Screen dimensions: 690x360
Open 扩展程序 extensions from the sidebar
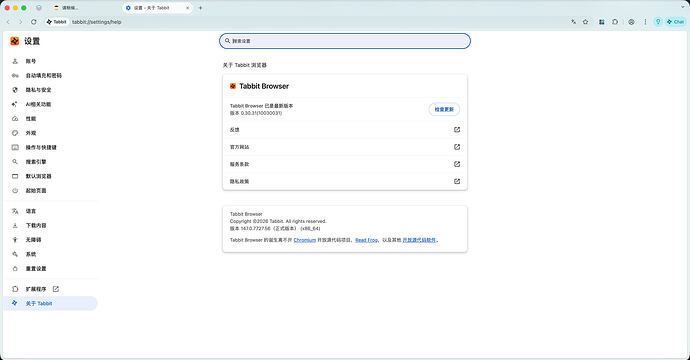(x=36, y=289)
